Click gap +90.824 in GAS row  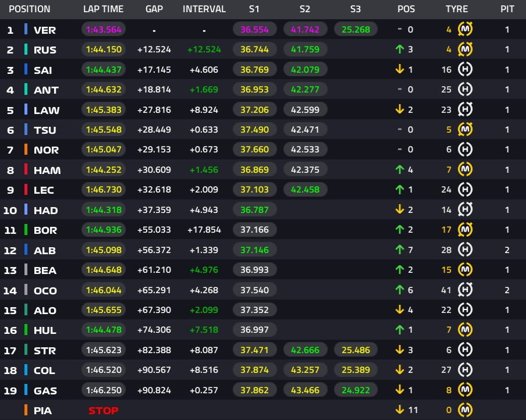(154, 390)
